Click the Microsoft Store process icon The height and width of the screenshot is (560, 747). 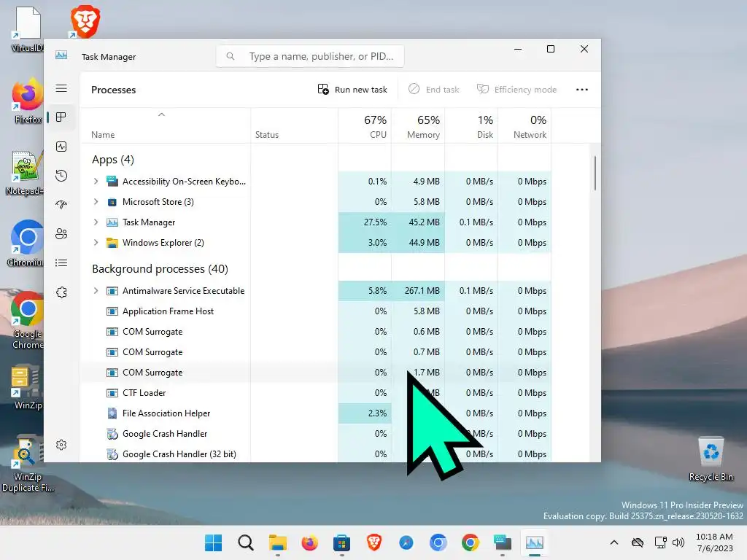pyautogui.click(x=112, y=202)
